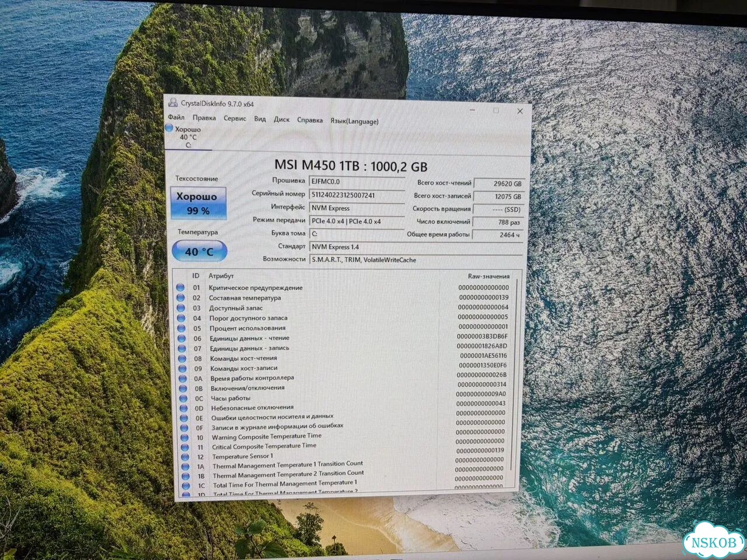Select raw value 00000001826A8D
The image size is (747, 560).
[x=482, y=346]
